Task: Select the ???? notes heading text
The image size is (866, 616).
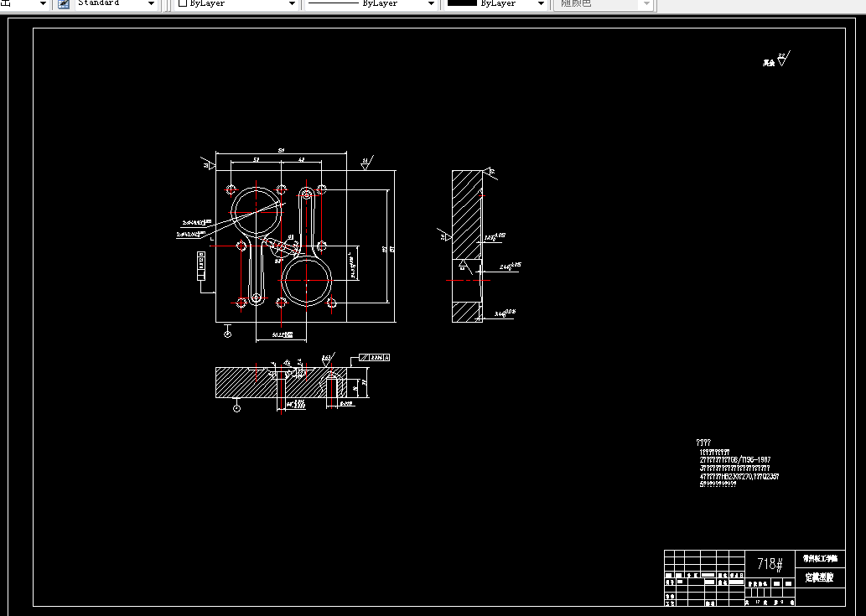Action: (x=703, y=443)
